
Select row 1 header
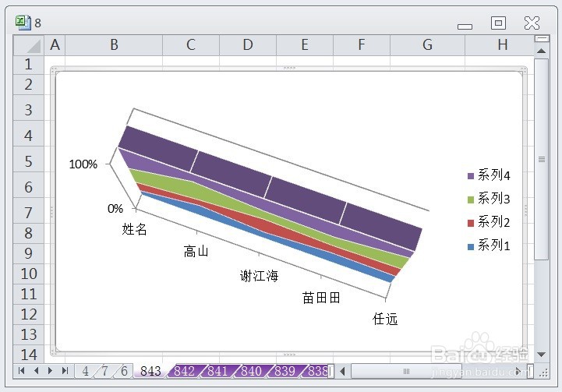coord(29,65)
